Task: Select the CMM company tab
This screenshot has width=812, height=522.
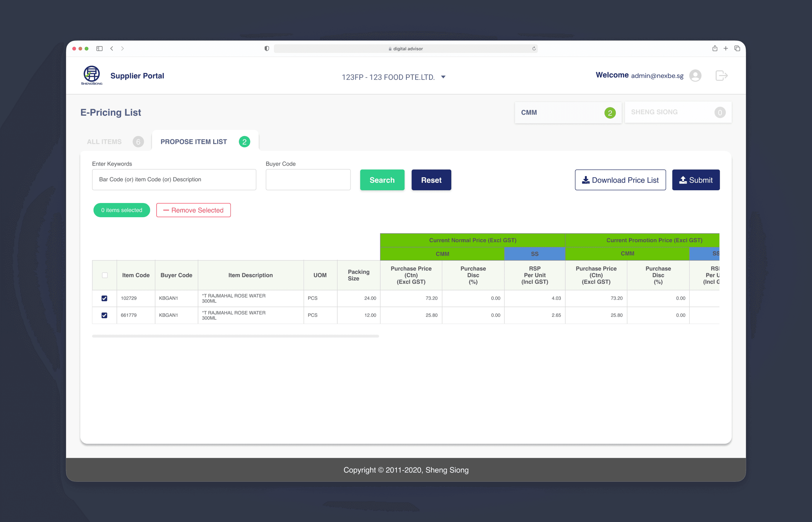Action: (x=568, y=113)
